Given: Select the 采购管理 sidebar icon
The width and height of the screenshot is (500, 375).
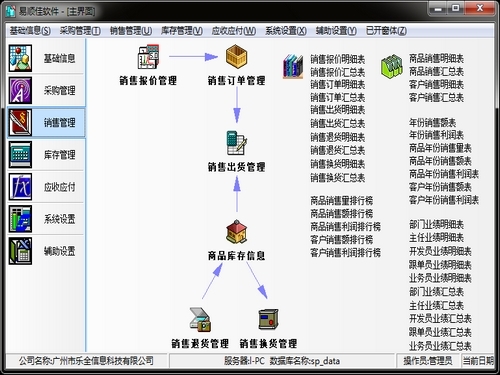Looking at the screenshot, I should tap(20, 90).
